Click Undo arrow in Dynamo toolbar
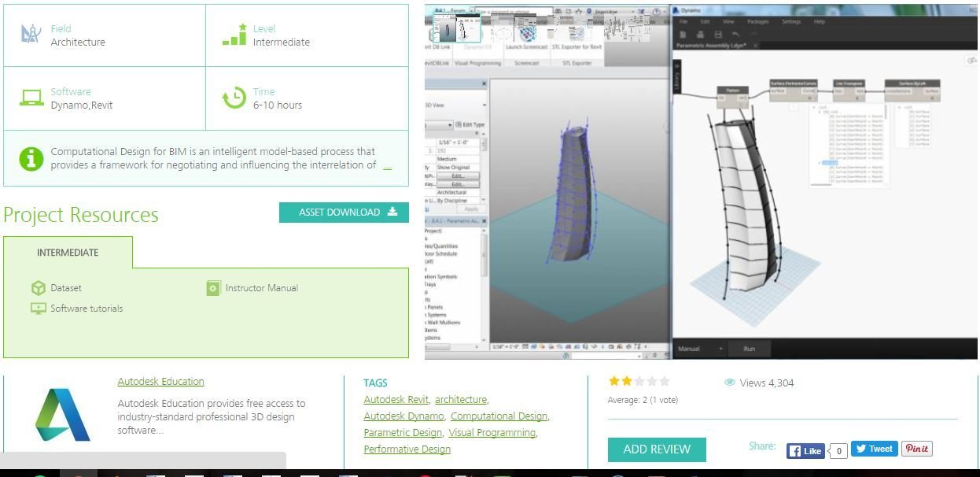This screenshot has height=477, width=980. [735, 35]
